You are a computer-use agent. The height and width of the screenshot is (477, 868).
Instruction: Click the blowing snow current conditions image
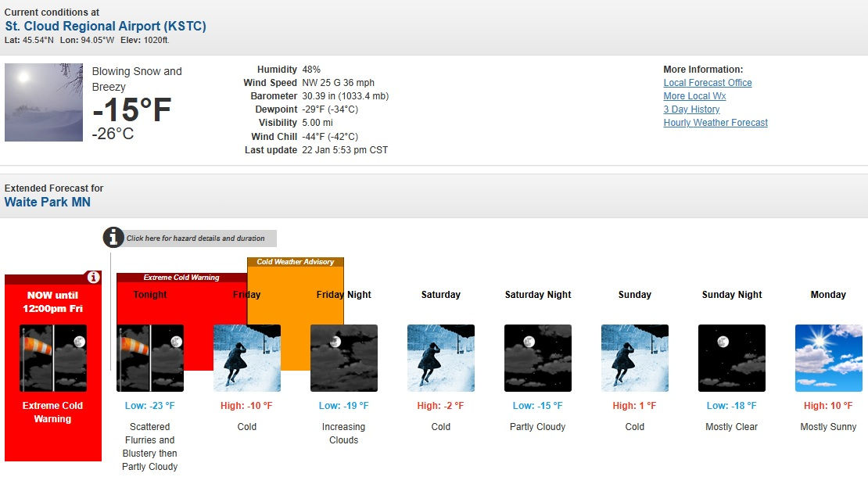(44, 102)
